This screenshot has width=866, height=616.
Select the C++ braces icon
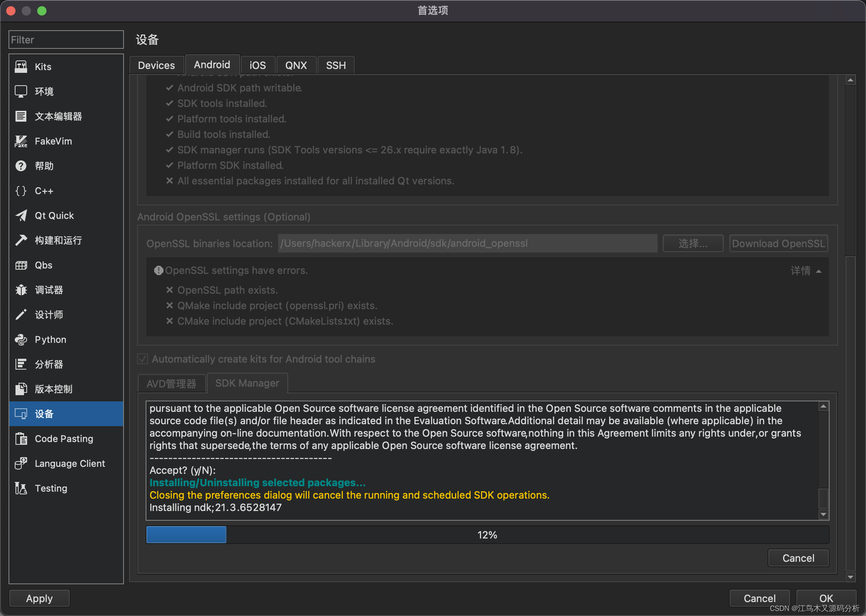click(21, 191)
